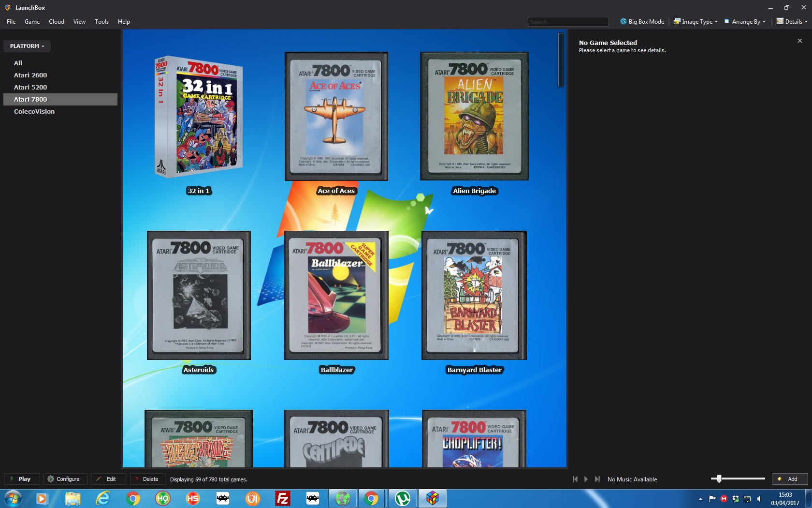This screenshot has height=508, width=812.
Task: Click the Search input field
Action: coord(568,22)
